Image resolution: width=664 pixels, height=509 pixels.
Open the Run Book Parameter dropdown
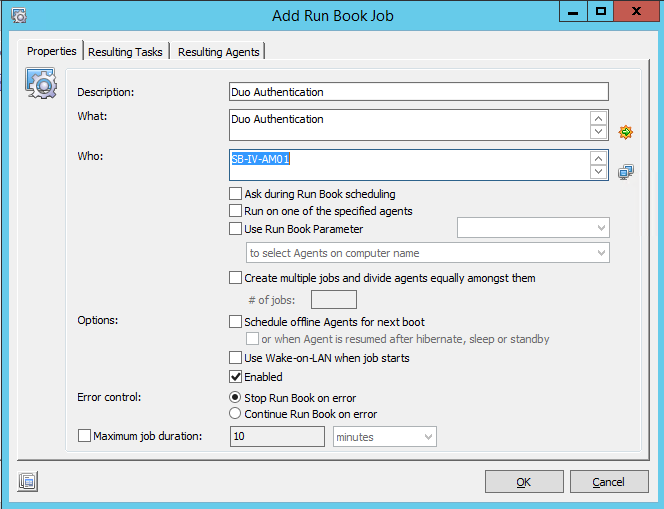pyautogui.click(x=533, y=228)
